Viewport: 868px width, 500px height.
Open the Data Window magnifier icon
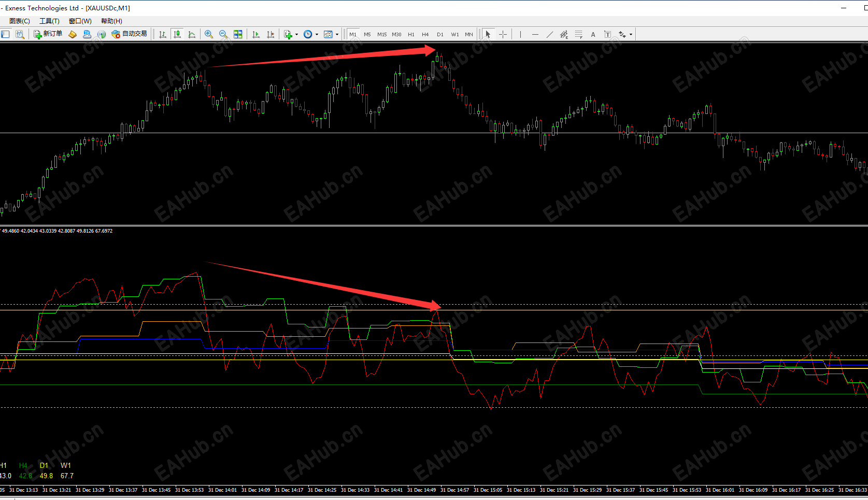point(20,34)
